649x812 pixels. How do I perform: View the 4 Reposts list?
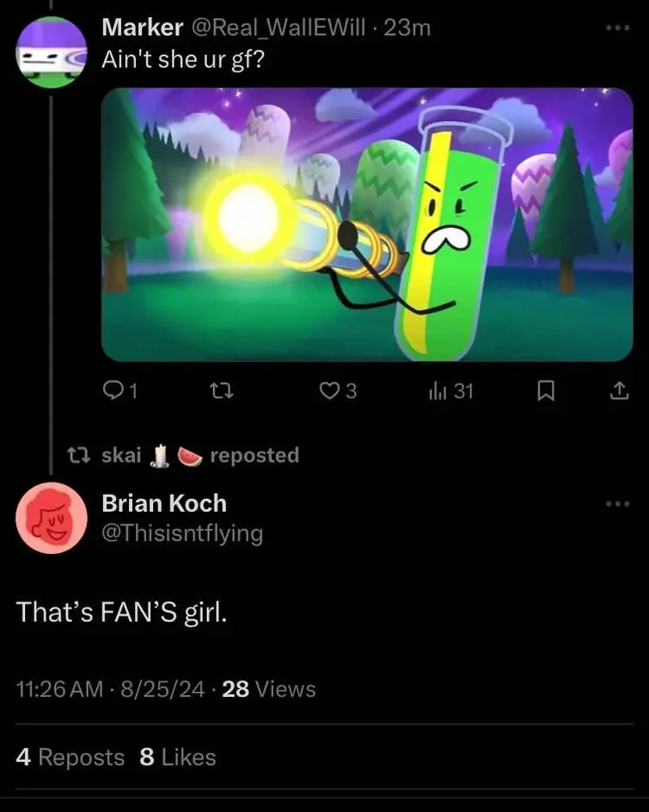coord(70,757)
